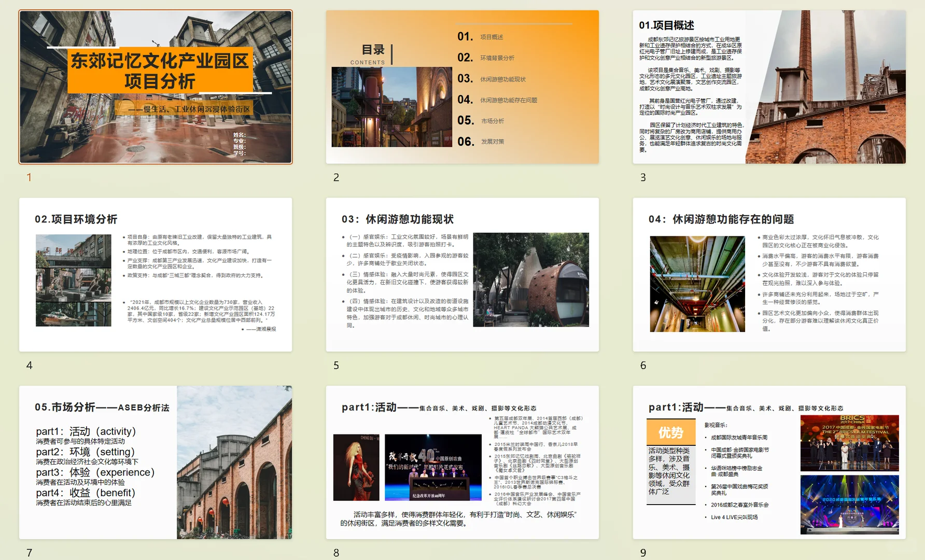Select slide 6 thumbnail 04：休闲游憩功能存在的问题
This screenshot has width=925, height=560.
(x=769, y=275)
